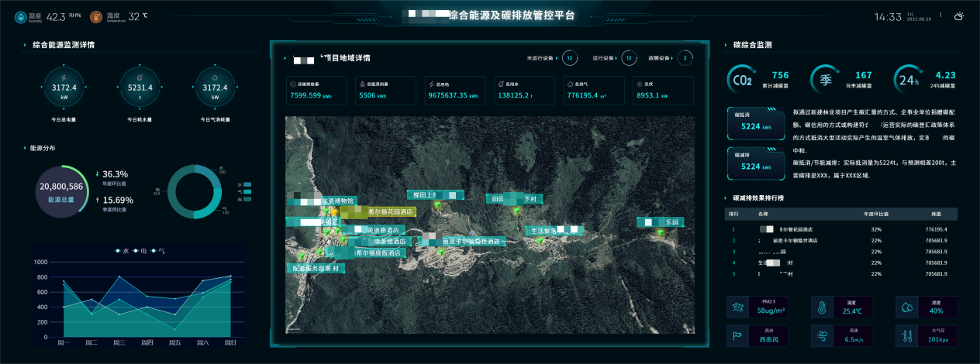Expand the 碳减排效果排行榜 section arrow
The image size is (980, 364).
pos(726,198)
